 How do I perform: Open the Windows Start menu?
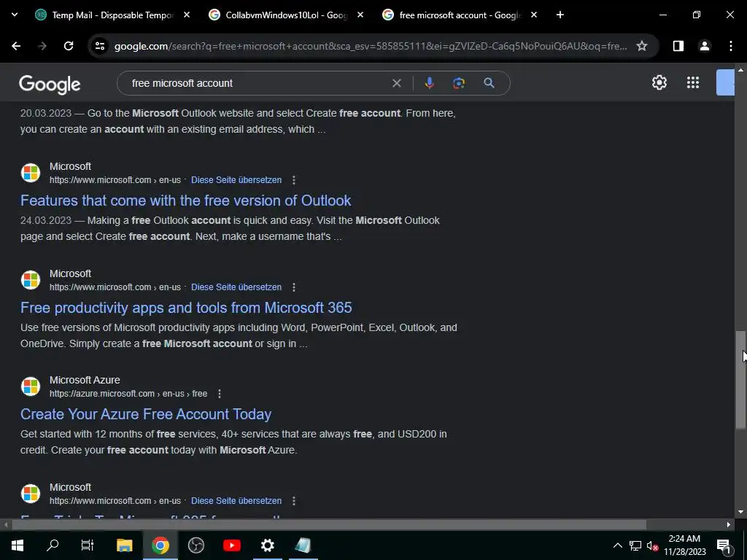[18, 545]
